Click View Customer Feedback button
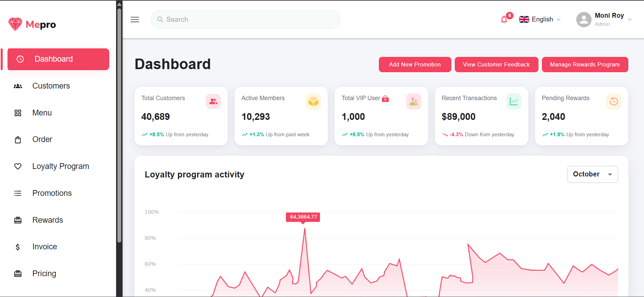 496,64
